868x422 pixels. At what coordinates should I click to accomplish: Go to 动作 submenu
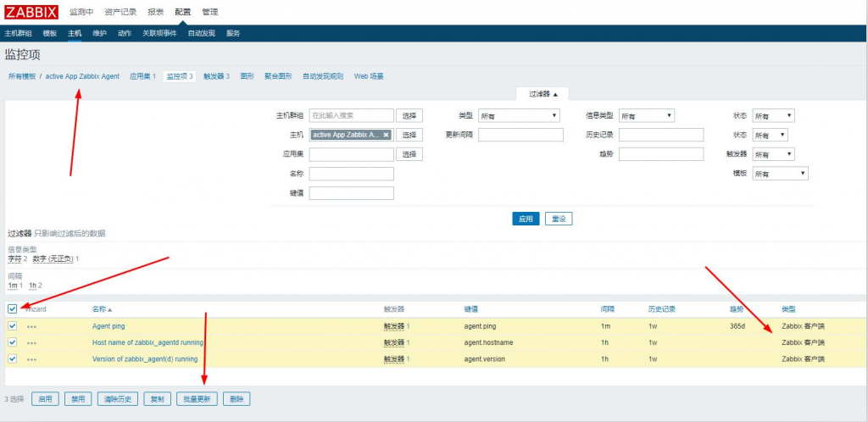pyautogui.click(x=125, y=33)
